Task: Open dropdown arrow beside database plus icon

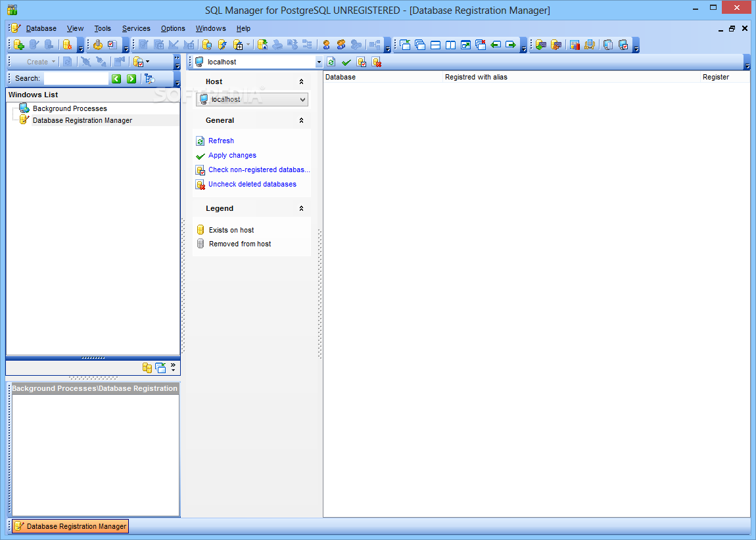Action: (248, 45)
